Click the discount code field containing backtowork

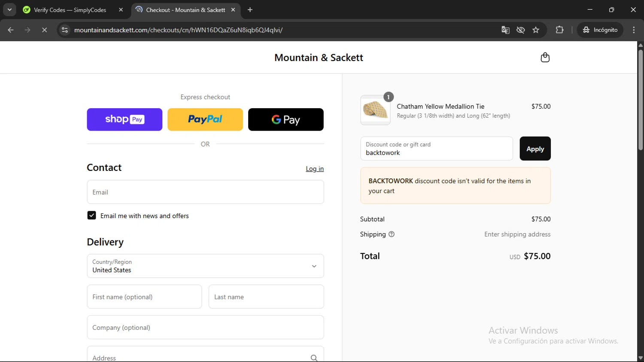coord(437,149)
